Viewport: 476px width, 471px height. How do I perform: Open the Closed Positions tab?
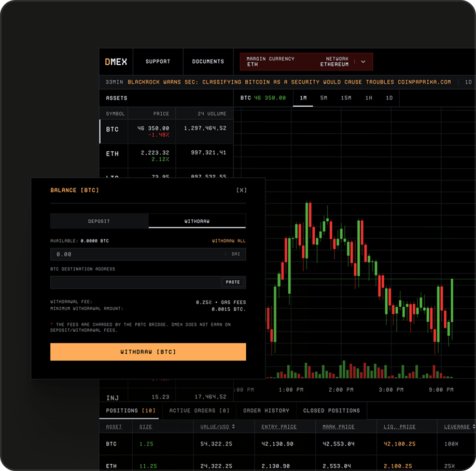click(x=331, y=411)
